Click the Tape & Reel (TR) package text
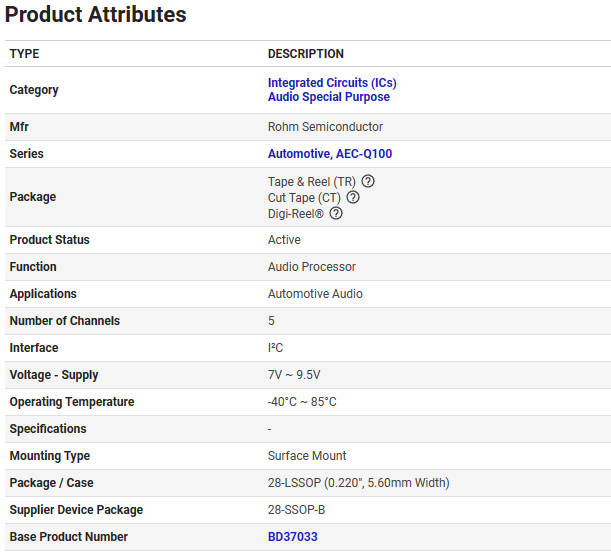The height and width of the screenshot is (556, 611). pos(311,181)
